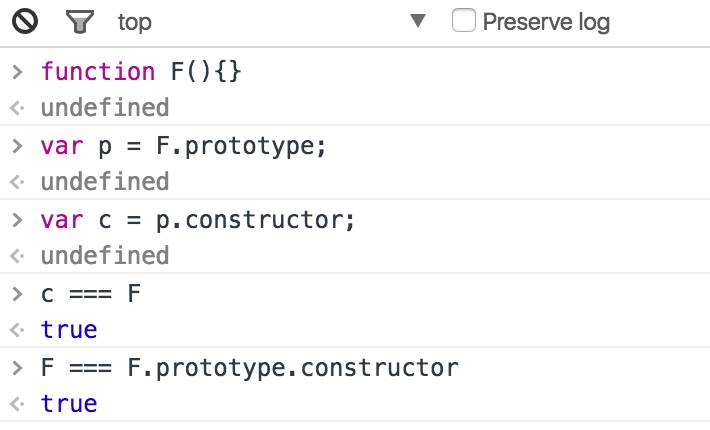
Task: Click the 'var c = p.constructor;' entry
Action: pyautogui.click(x=198, y=220)
